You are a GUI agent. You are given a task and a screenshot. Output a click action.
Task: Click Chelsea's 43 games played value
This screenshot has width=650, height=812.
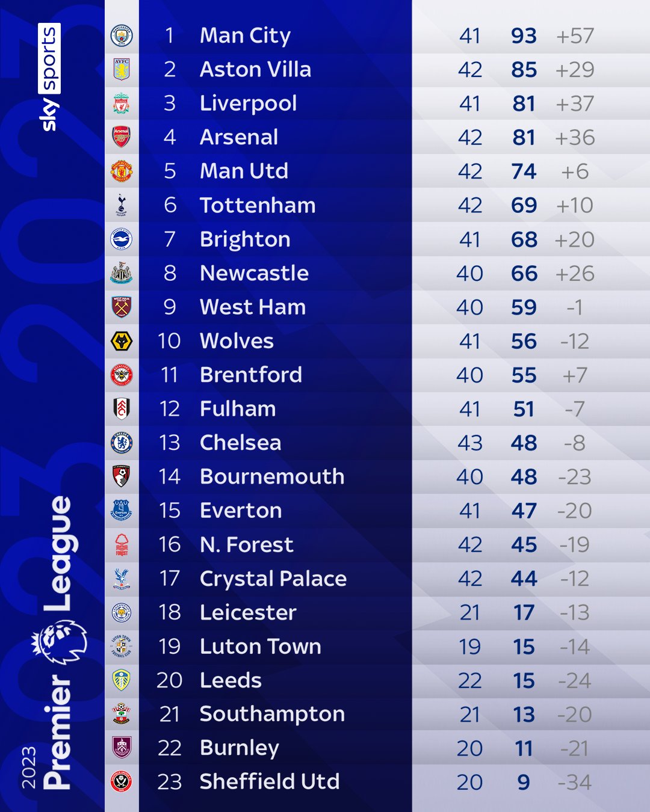click(469, 443)
